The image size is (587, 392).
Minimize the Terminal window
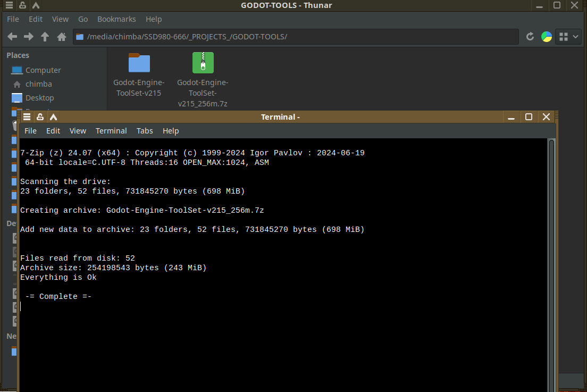pos(511,118)
